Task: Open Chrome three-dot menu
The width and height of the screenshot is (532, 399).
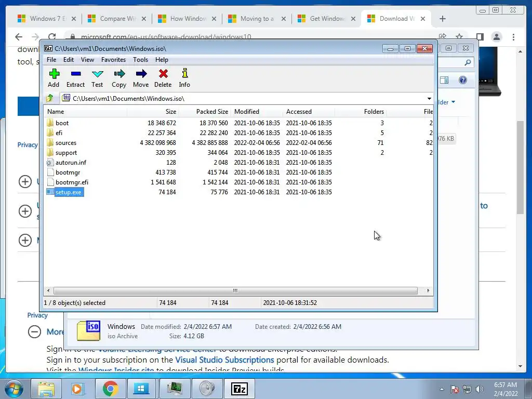Action: click(513, 37)
